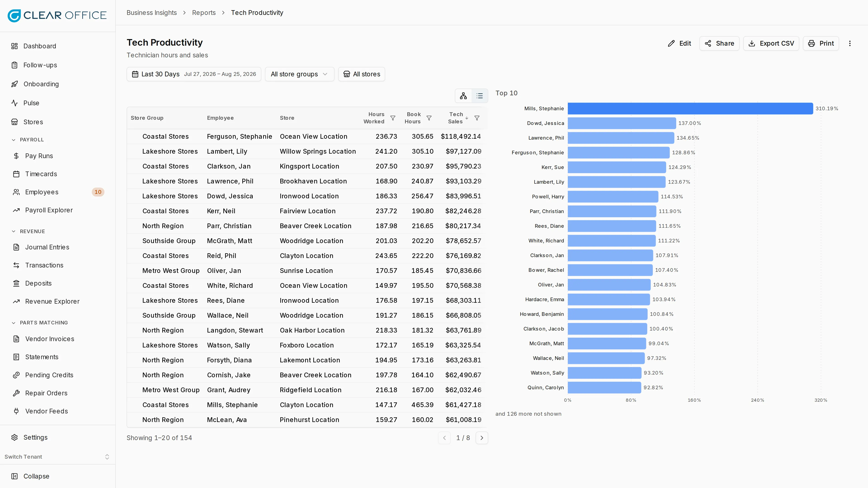Export the report as CSV
Screen dimensions: 868x488
tap(771, 43)
